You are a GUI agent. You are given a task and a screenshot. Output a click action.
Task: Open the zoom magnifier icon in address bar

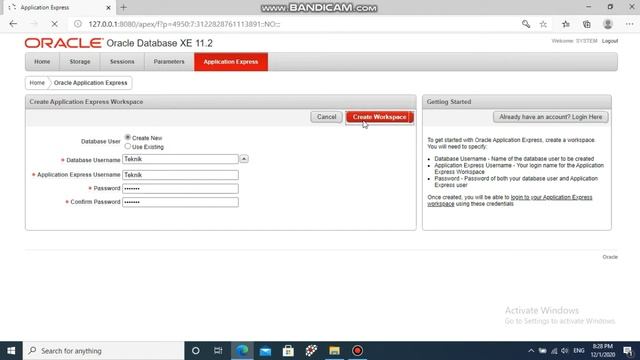point(526,24)
